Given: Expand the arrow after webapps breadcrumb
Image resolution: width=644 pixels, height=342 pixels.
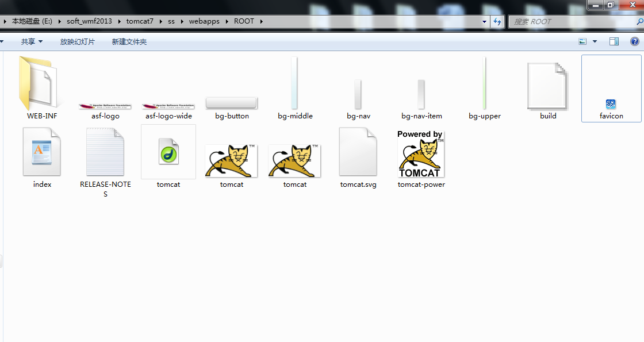Looking at the screenshot, I should (x=227, y=21).
